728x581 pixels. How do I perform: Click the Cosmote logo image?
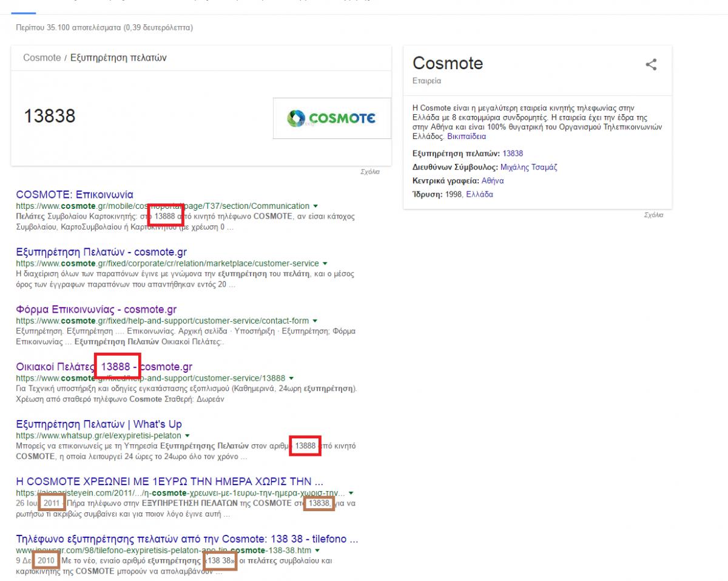point(332,118)
